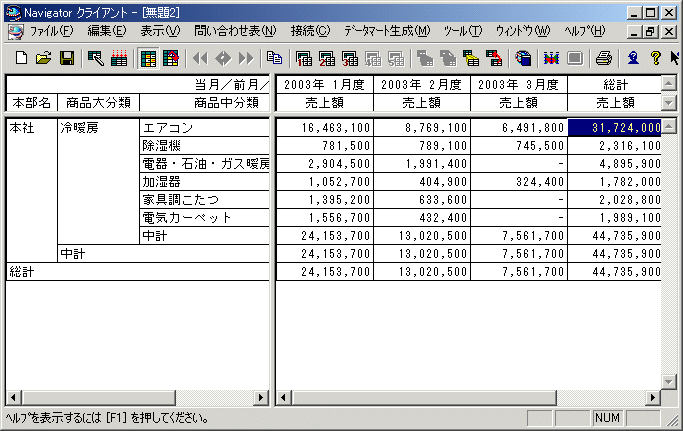
Task: Open the データマート生成(M) menu
Action: point(387,31)
